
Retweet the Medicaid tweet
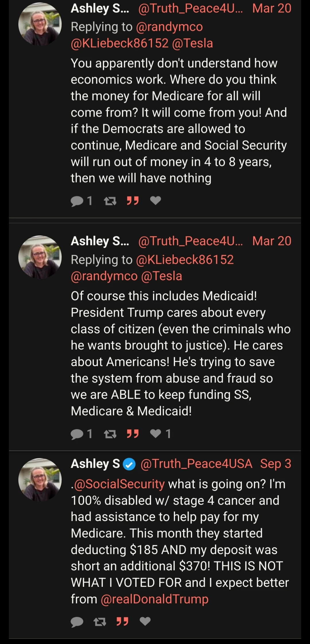point(110,434)
